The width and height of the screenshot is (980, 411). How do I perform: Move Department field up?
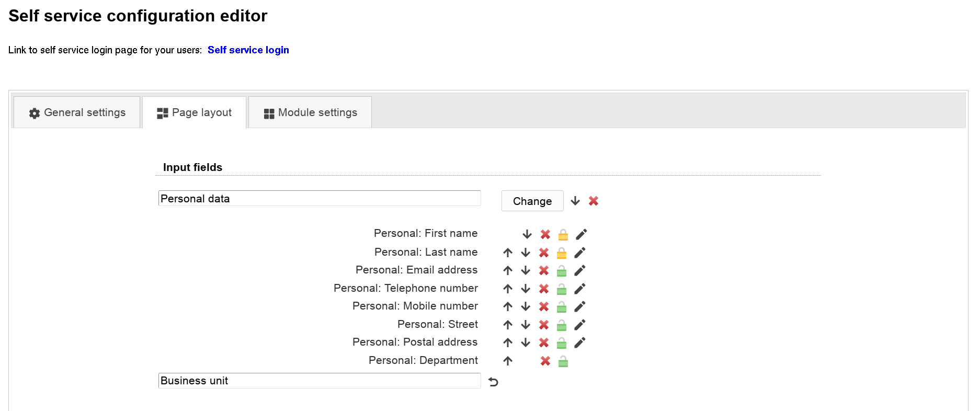tap(508, 361)
